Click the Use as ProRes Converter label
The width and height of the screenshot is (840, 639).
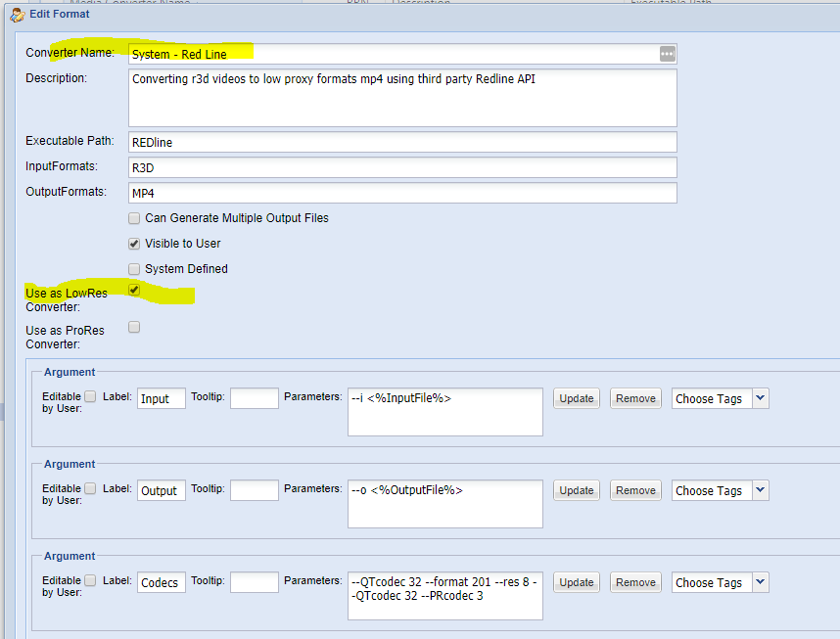click(65, 338)
